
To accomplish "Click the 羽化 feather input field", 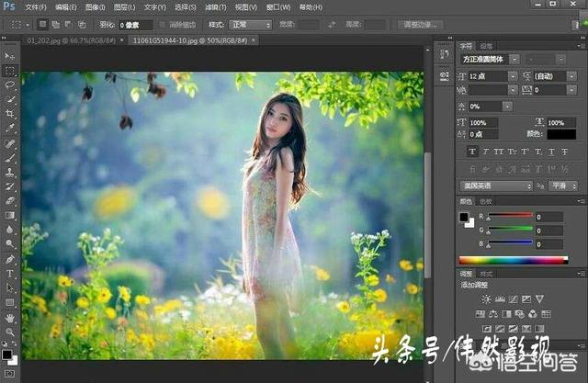I will click(135, 25).
